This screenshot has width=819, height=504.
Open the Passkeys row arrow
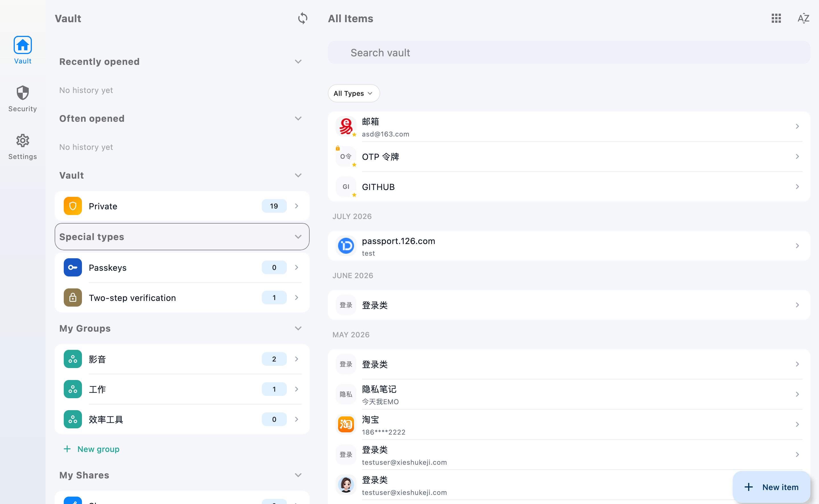coord(297,267)
